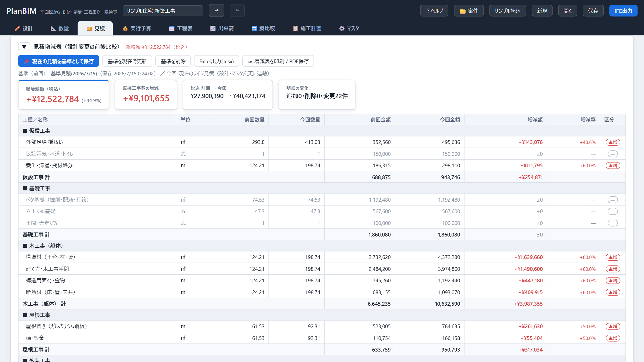This screenshot has height=362, width=644.
Task: Open the 案比較 tab
Action: pyautogui.click(x=263, y=28)
